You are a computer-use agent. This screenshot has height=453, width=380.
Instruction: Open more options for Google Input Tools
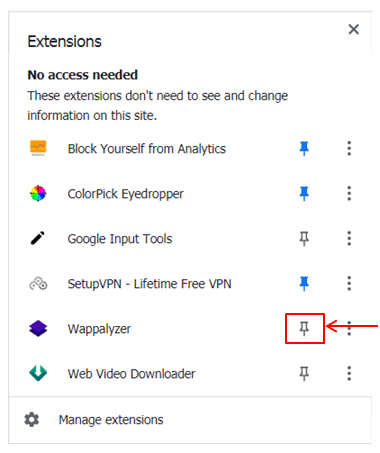[x=349, y=238]
